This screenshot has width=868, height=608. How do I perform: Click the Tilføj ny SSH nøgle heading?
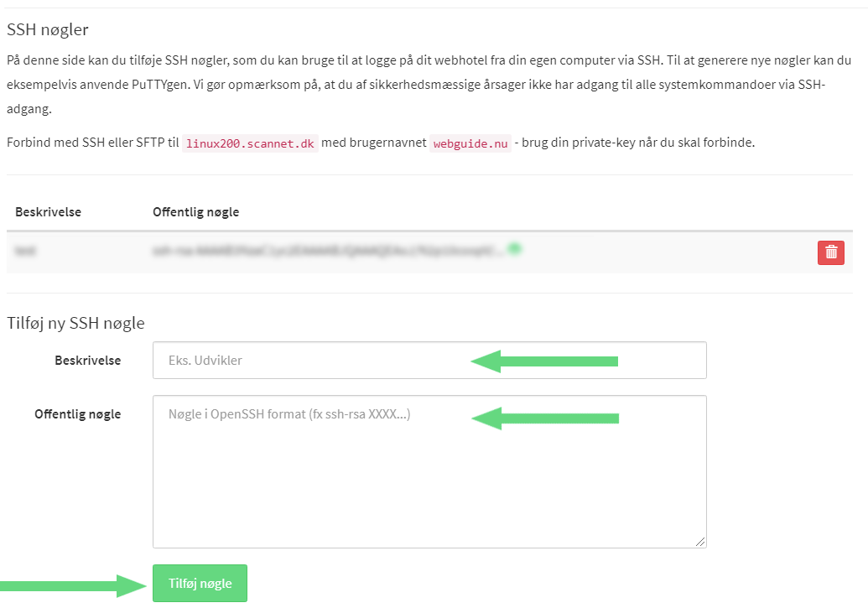coord(75,323)
